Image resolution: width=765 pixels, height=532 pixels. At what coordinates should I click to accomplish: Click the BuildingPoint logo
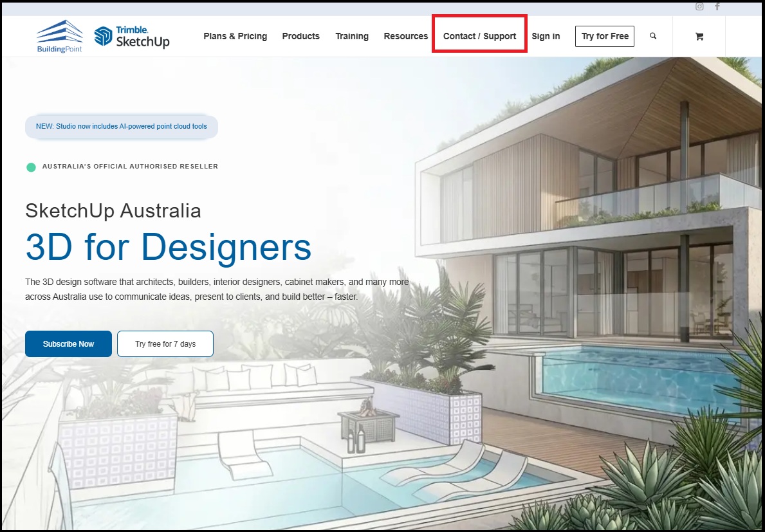[60, 36]
